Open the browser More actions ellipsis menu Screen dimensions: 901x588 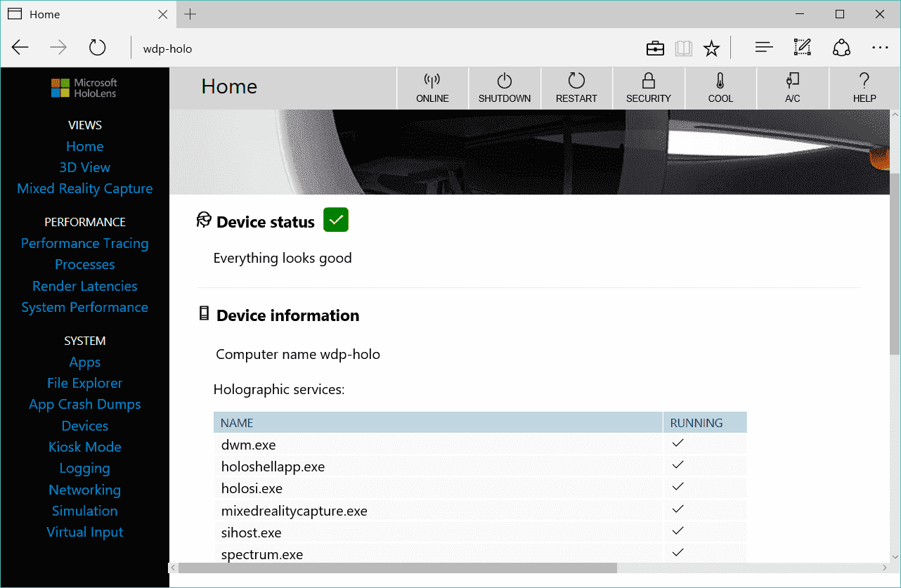coord(880,48)
